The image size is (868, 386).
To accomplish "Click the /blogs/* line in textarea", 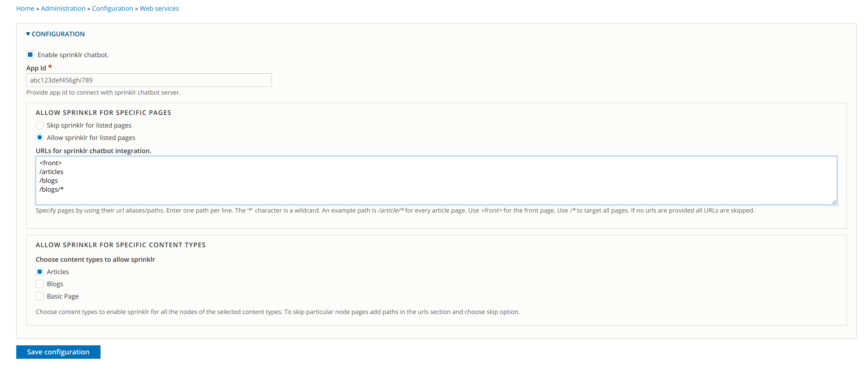I will (51, 189).
